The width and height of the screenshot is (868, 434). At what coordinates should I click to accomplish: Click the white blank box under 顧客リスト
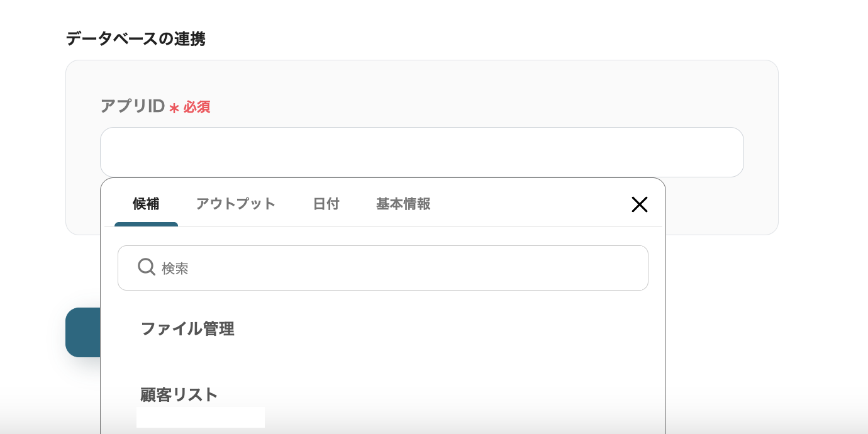click(200, 417)
